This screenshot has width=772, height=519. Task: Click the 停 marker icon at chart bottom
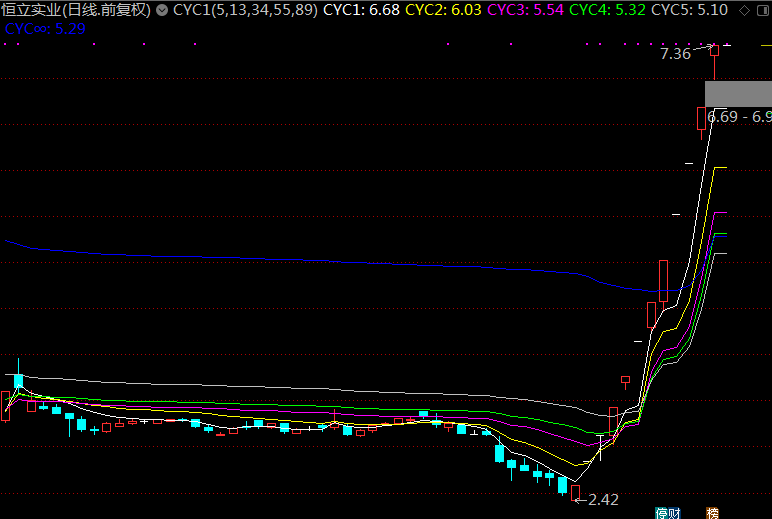tap(661, 513)
